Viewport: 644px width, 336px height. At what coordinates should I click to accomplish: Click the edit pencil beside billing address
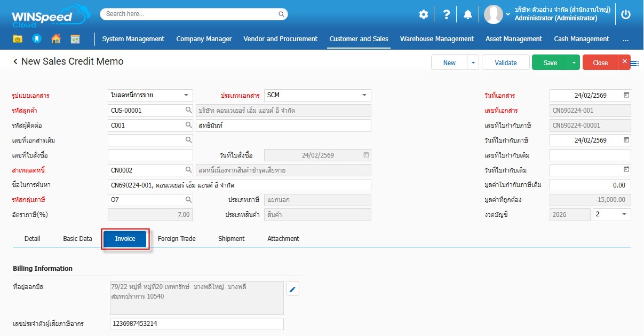pyautogui.click(x=292, y=290)
